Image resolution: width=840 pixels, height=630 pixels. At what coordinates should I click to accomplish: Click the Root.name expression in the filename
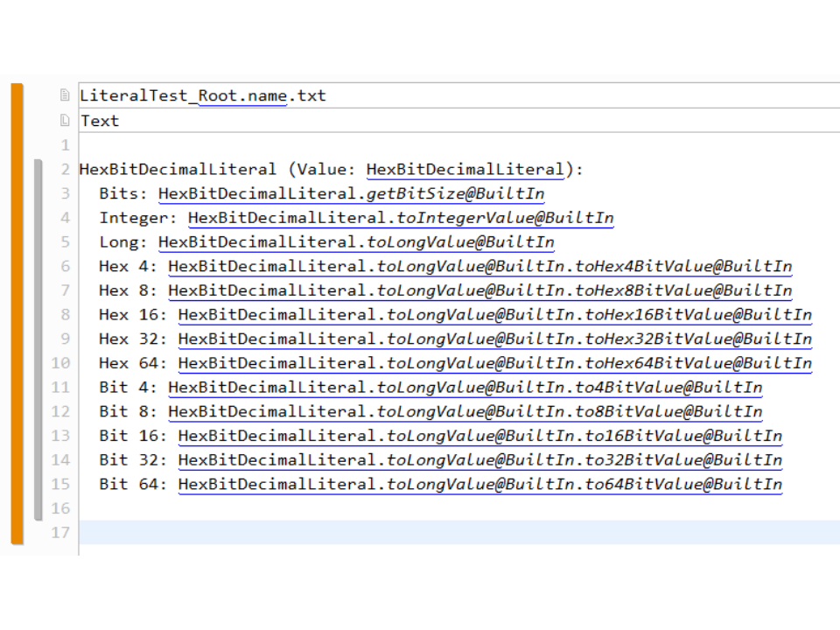(242, 95)
